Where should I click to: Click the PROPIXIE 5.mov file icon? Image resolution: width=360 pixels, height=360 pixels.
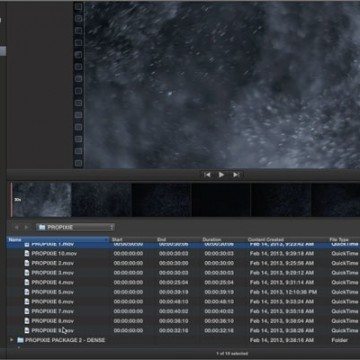tap(27, 292)
